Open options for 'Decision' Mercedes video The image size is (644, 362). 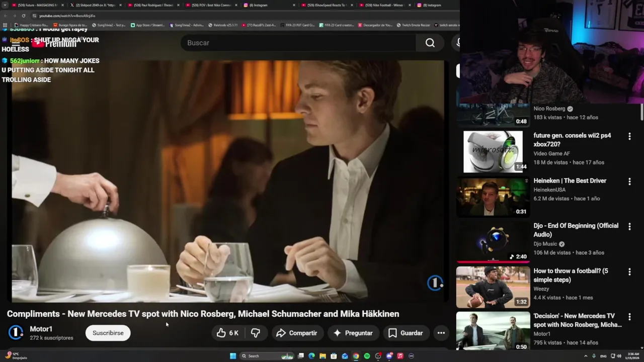coord(629,317)
